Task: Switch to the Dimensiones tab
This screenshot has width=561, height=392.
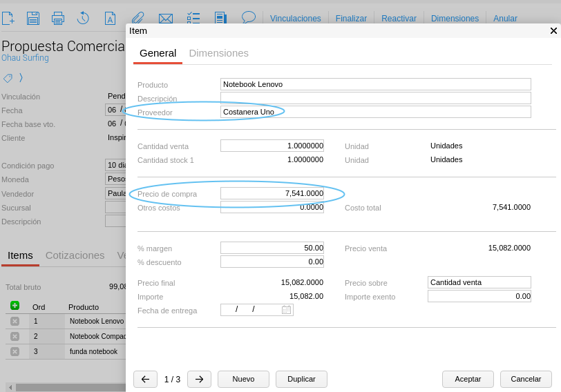Action: point(218,53)
